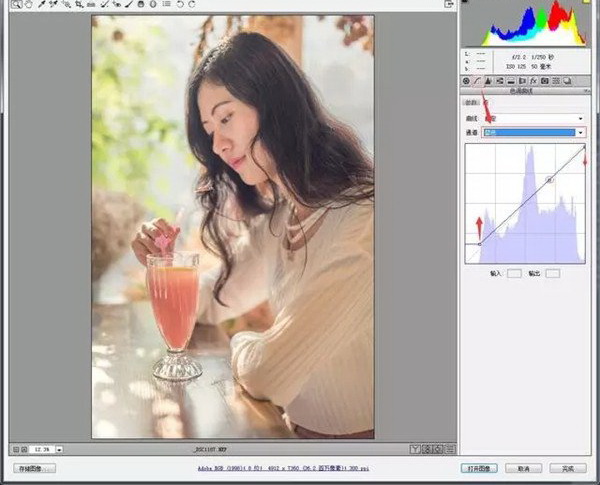The width and height of the screenshot is (600, 485).
Task: Select the Zoom tool in the toolbar
Action: 16,5
